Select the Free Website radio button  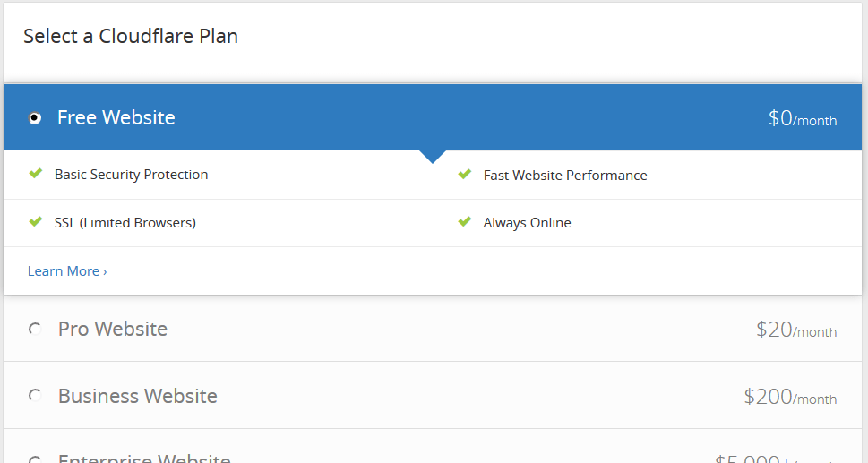tap(35, 118)
